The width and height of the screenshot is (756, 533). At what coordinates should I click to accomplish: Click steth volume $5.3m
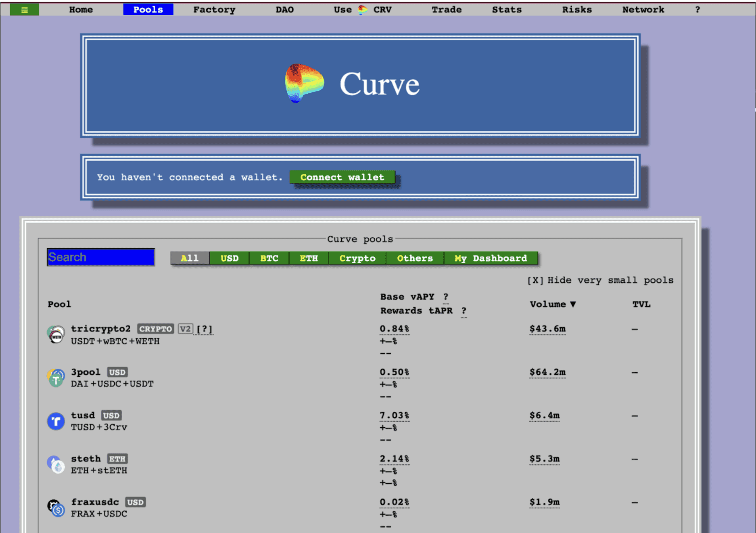(545, 459)
